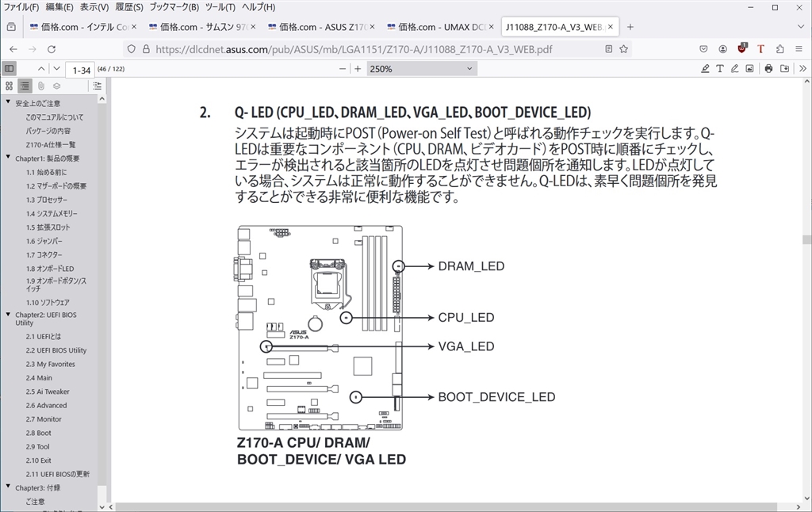
Task: Open the ヘルプ(H) menu
Action: pyautogui.click(x=259, y=7)
